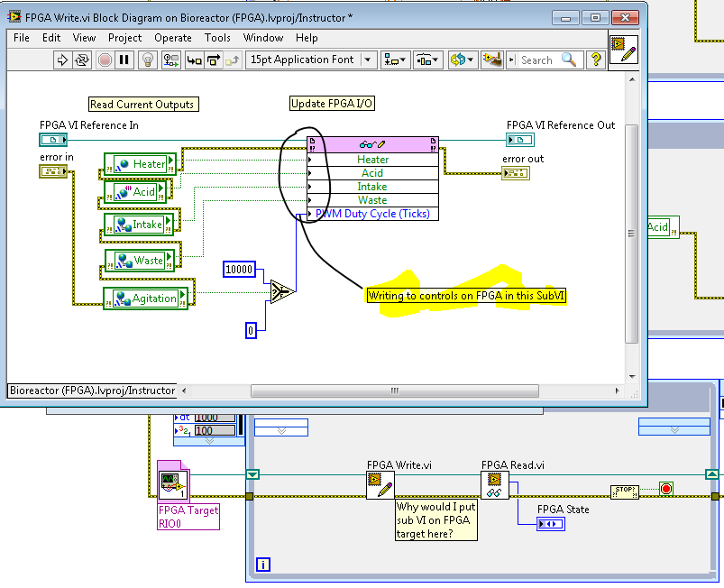Click the error in cluster terminal

tap(53, 171)
